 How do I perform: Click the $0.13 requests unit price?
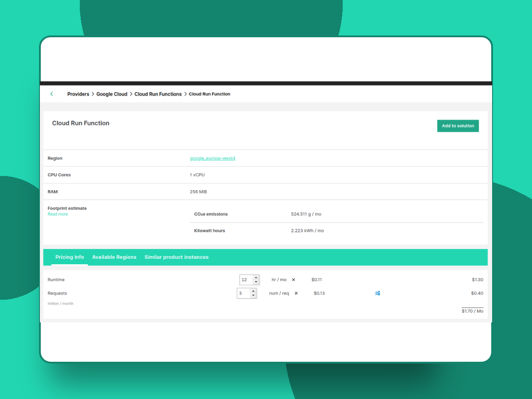[x=319, y=293]
